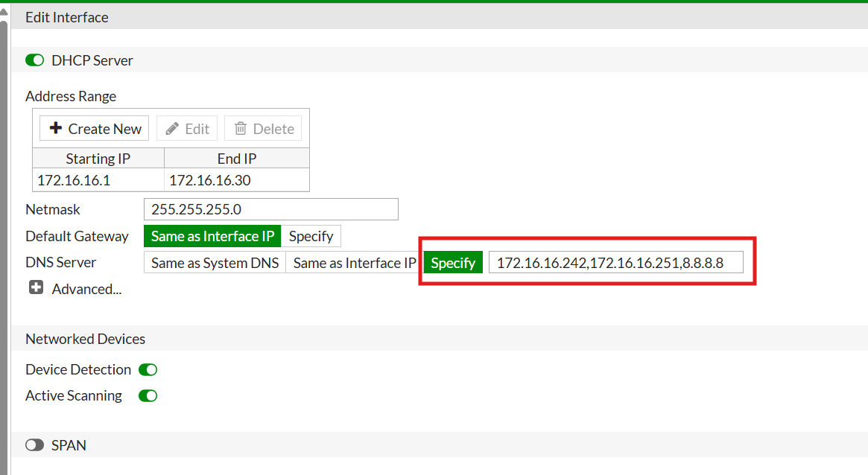This screenshot has height=475, width=868.
Task: Turn off Active Scanning toggle
Action: click(x=148, y=396)
